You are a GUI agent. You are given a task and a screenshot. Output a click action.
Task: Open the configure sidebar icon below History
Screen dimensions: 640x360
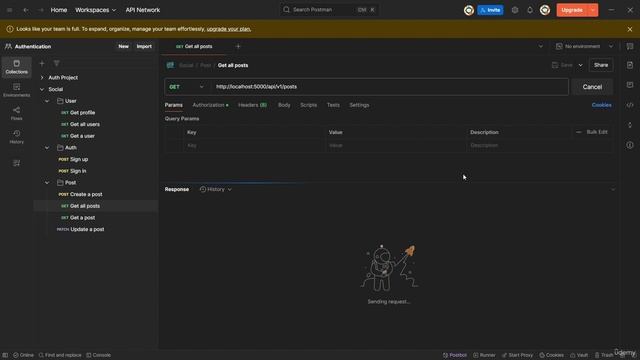tap(16, 163)
